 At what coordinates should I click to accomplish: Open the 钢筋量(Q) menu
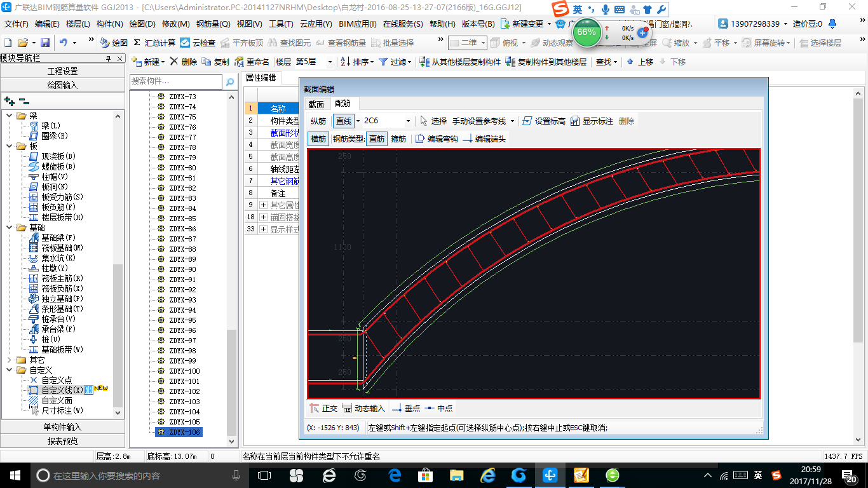pos(213,24)
